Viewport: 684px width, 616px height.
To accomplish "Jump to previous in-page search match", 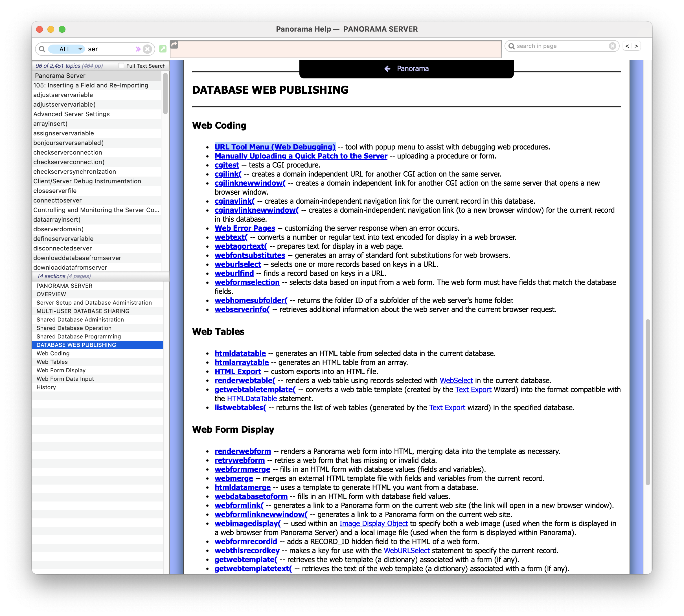I will tap(627, 46).
